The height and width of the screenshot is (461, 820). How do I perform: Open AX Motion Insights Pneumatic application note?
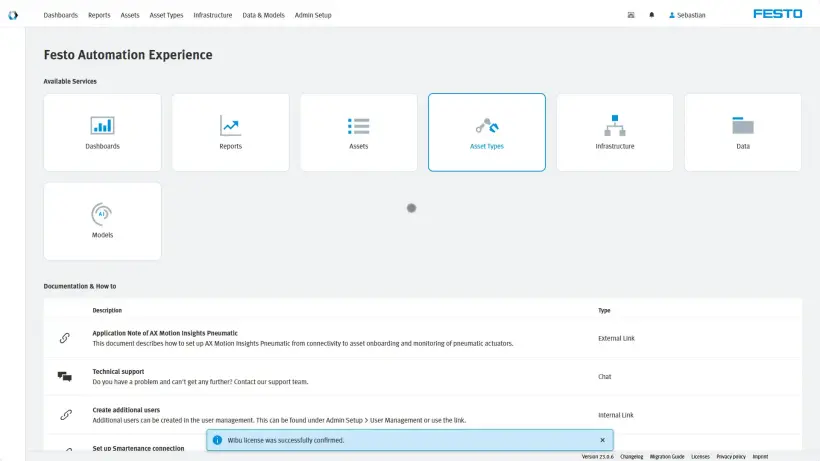pos(165,333)
